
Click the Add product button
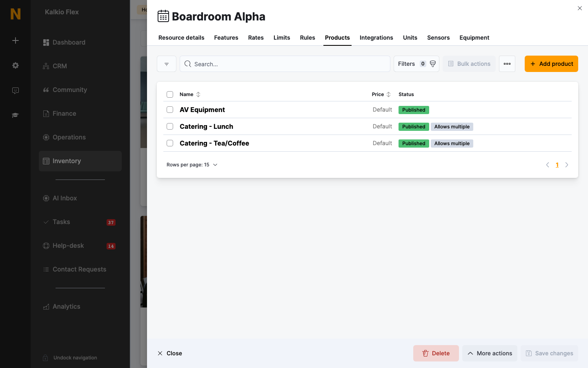click(x=551, y=64)
